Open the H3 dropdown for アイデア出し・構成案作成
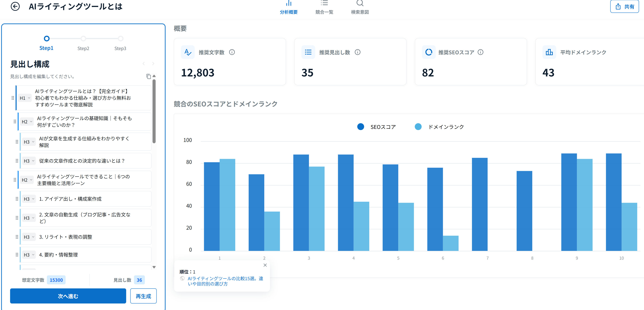The width and height of the screenshot is (644, 310). pos(29,199)
